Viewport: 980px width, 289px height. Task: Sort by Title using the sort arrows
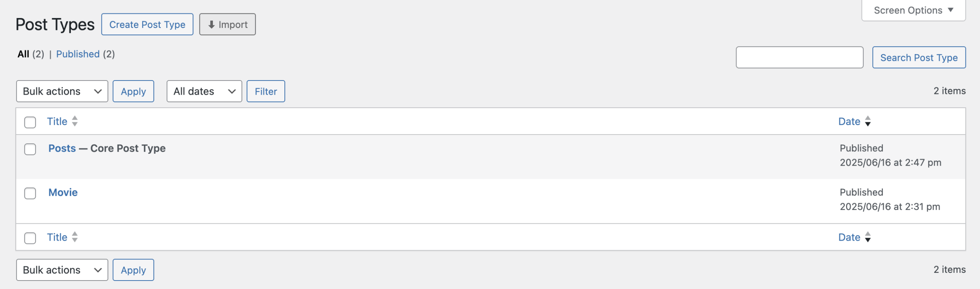tap(74, 121)
